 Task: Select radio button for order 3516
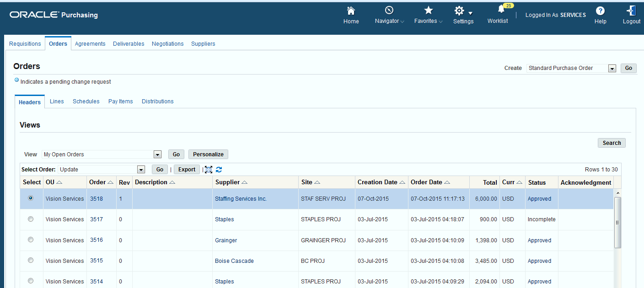point(31,240)
